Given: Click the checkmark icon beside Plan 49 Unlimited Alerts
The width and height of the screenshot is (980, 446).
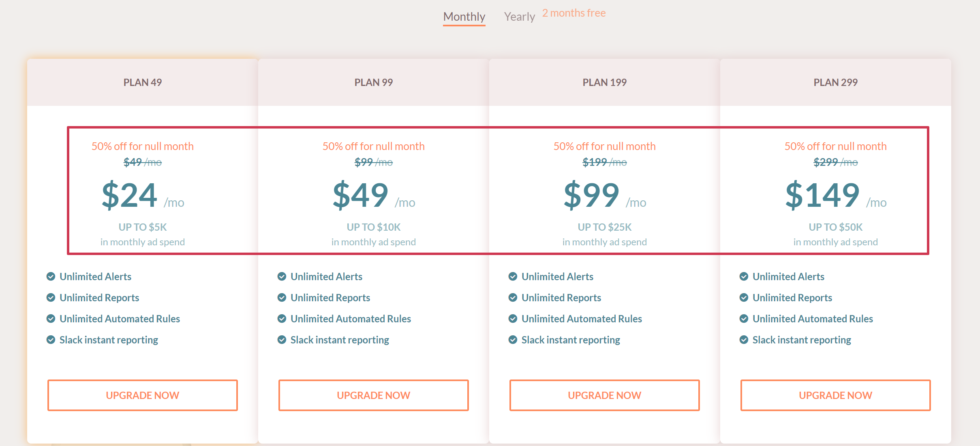Looking at the screenshot, I should (x=50, y=277).
